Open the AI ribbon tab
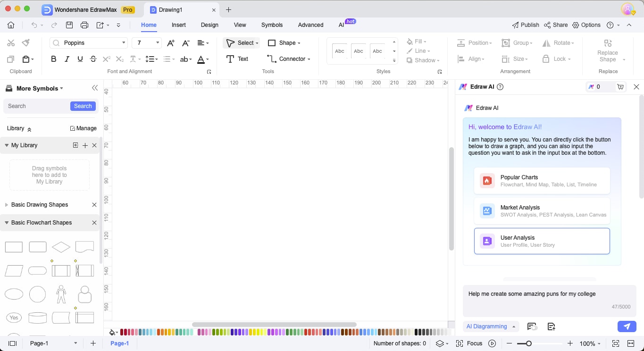Viewport: 644px width, 351px height. [342, 25]
